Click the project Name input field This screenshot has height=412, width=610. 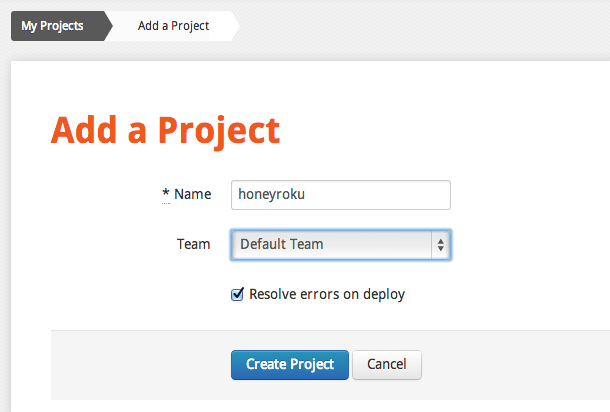pos(340,195)
